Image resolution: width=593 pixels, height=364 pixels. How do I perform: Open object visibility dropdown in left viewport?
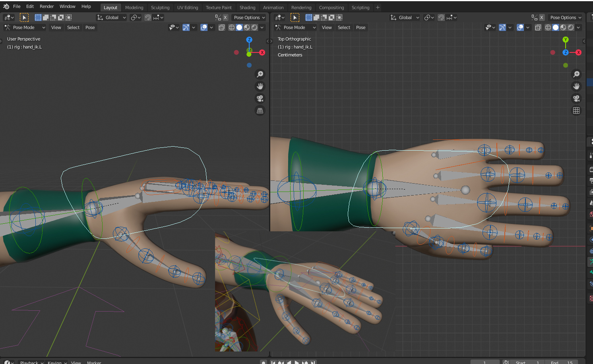[174, 27]
